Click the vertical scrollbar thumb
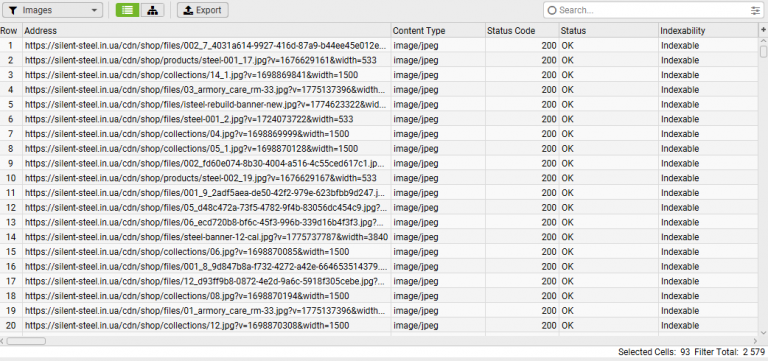This screenshot has height=361, width=768. 763,51
